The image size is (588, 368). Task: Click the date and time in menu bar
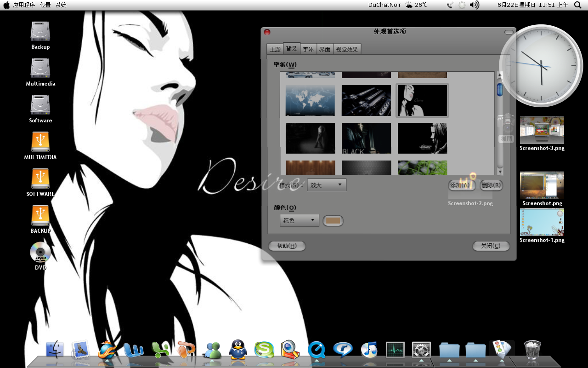tap(533, 5)
